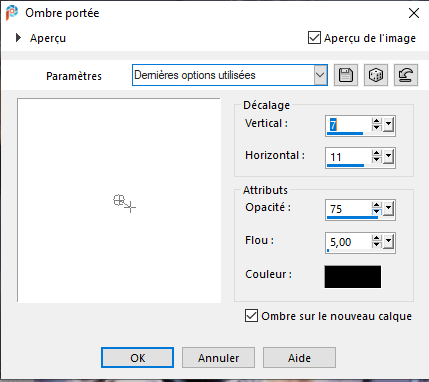The height and width of the screenshot is (382, 429).
Task: Confirm the drop shadow with OK
Action: 137,358
